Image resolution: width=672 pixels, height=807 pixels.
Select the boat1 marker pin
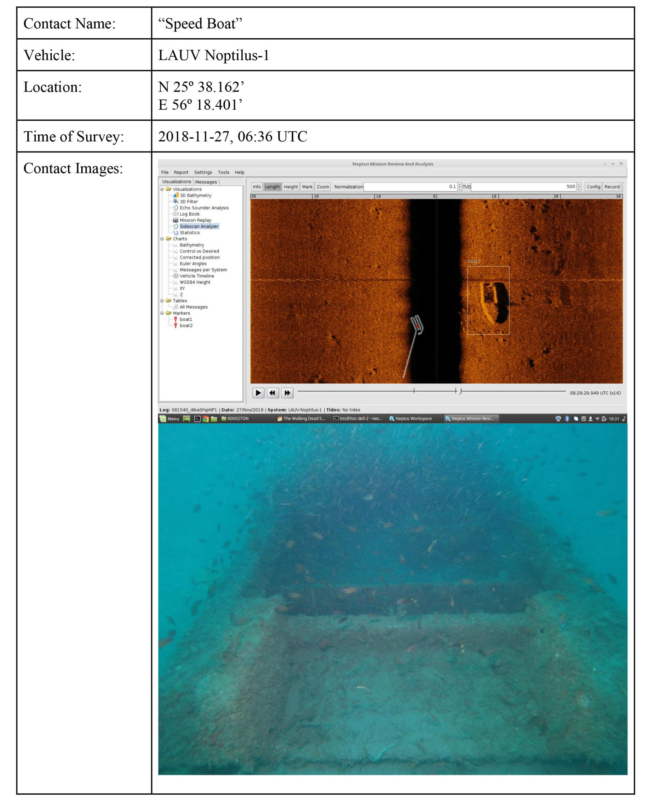[186, 319]
